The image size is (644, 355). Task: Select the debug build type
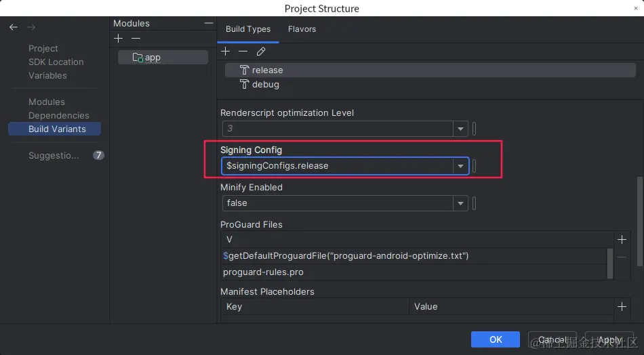pyautogui.click(x=265, y=85)
